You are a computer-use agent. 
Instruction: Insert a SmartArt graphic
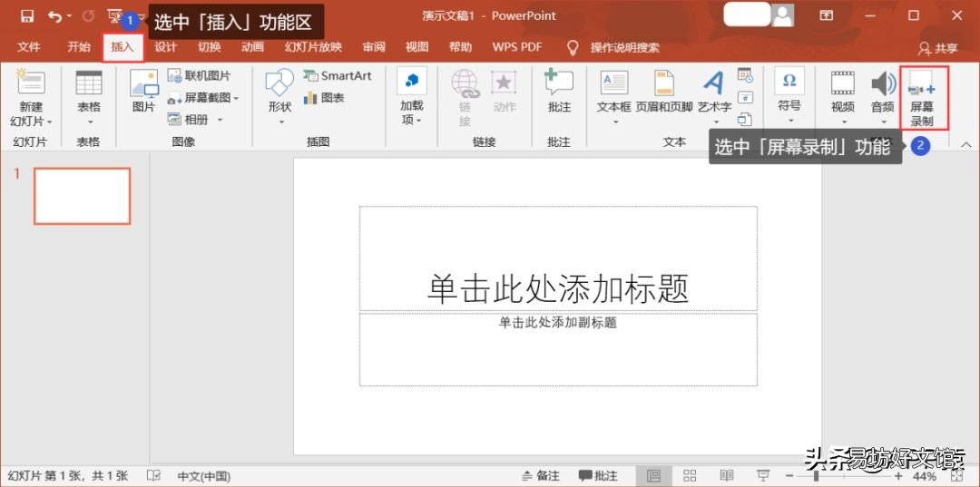click(x=338, y=75)
